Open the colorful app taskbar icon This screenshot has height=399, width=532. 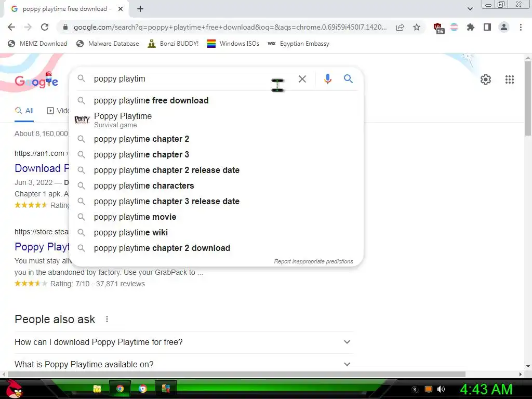[166, 389]
